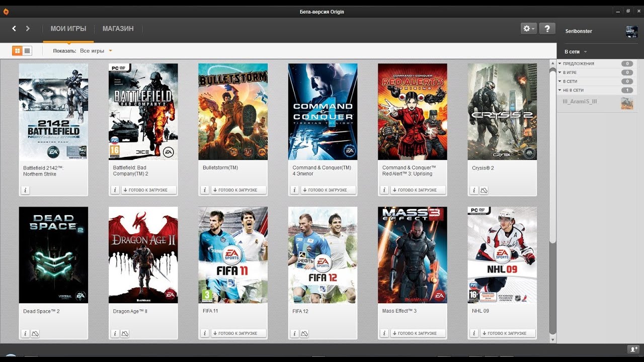Screen dimensions: 644x362
Task: Show info for Battlefield 2142 Northern Strike
Action: click(x=25, y=190)
